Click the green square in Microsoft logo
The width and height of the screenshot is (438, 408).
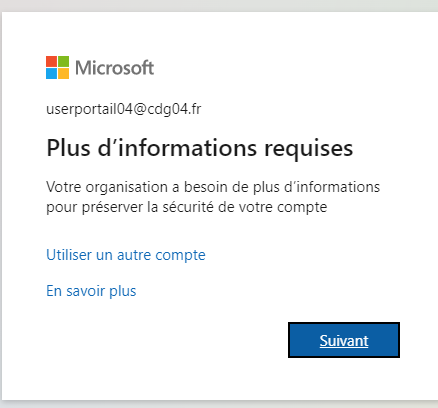tap(64, 61)
